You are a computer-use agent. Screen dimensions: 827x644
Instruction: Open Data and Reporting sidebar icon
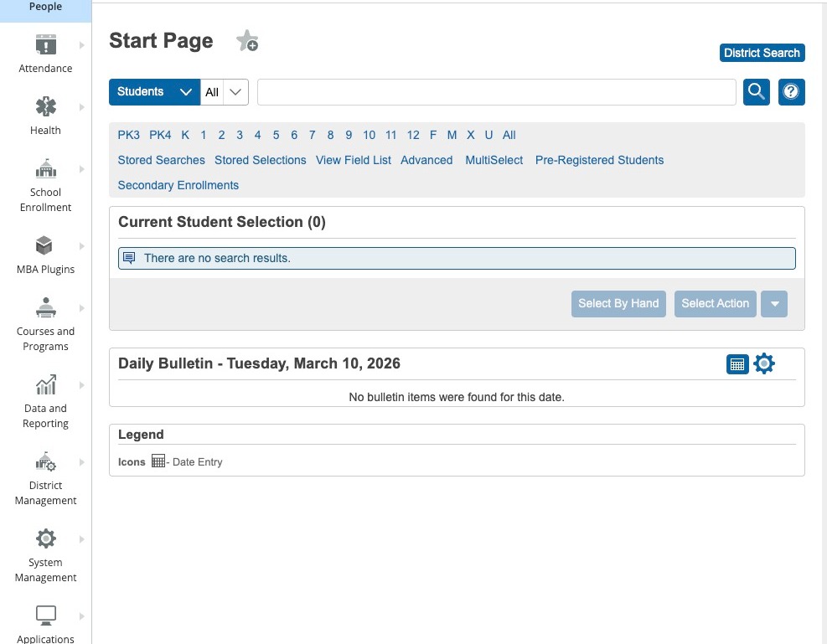pos(45,385)
